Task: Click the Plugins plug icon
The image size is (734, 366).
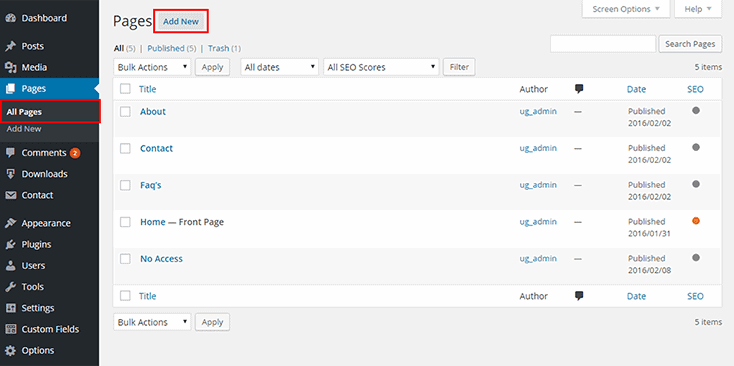Action: click(x=11, y=244)
